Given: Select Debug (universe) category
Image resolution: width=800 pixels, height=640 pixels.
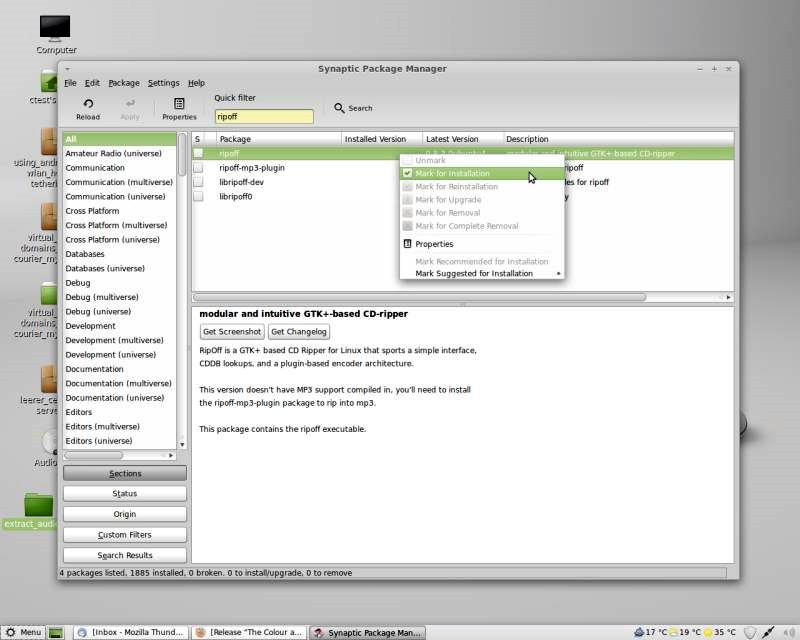Looking at the screenshot, I should click(119, 311).
